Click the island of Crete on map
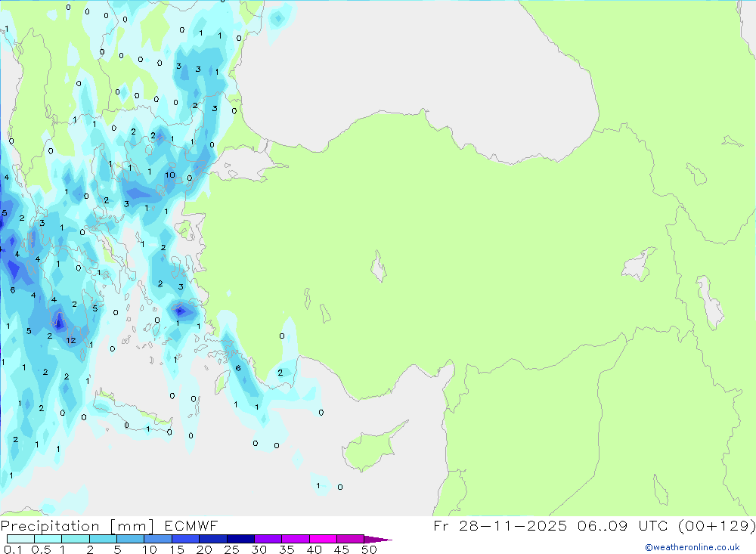This screenshot has width=756, height=554. point(132,413)
